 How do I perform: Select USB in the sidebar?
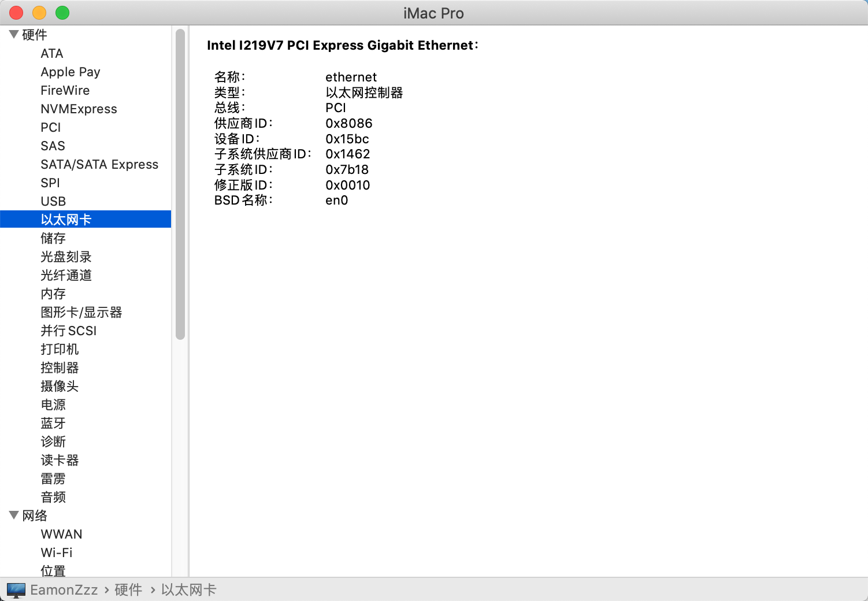pyautogui.click(x=53, y=201)
